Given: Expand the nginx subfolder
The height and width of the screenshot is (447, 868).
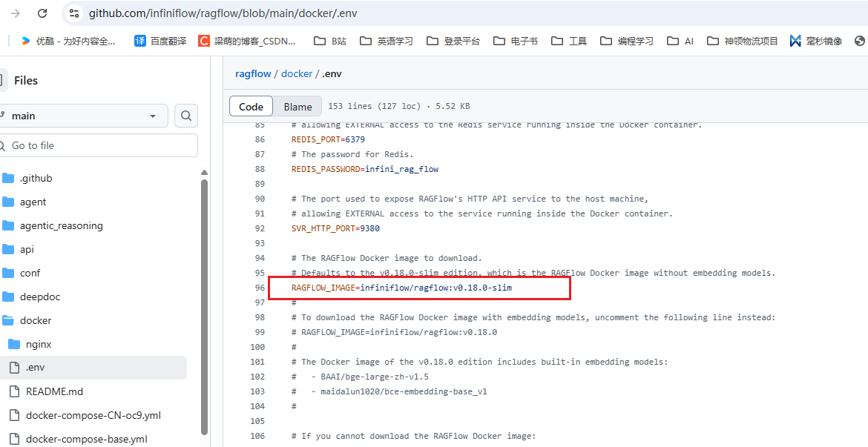Looking at the screenshot, I should (x=38, y=345).
